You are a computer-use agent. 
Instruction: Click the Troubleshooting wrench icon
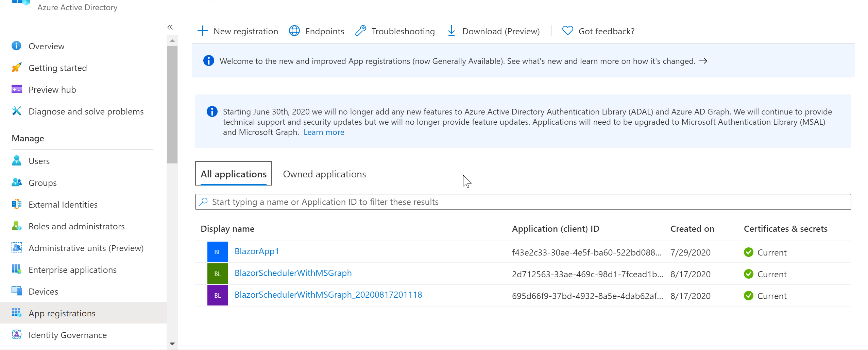361,31
